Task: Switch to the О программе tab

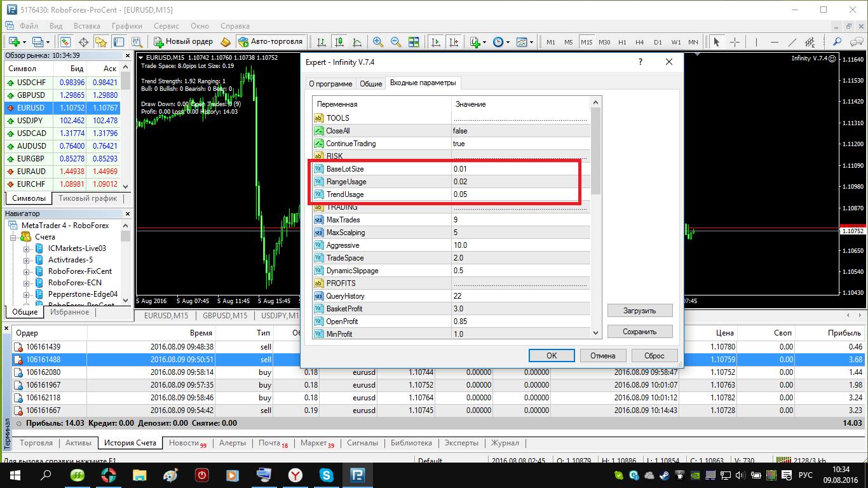Action: pos(330,84)
